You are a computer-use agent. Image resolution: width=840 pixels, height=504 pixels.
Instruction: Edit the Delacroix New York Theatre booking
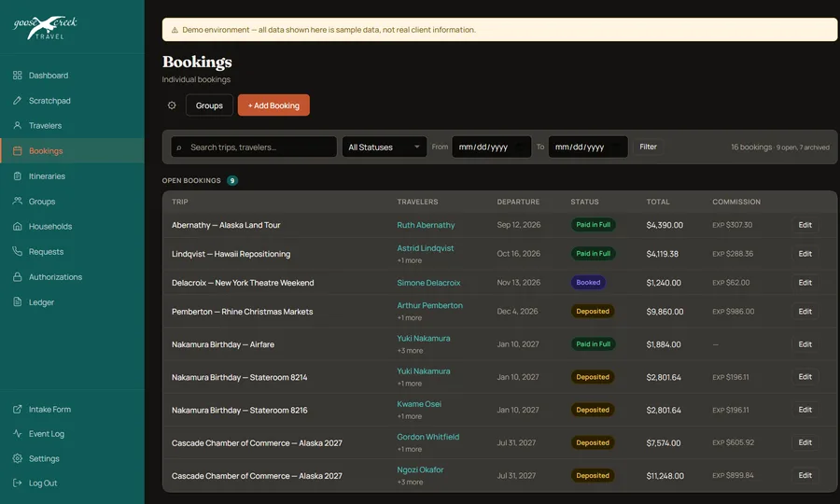click(805, 282)
